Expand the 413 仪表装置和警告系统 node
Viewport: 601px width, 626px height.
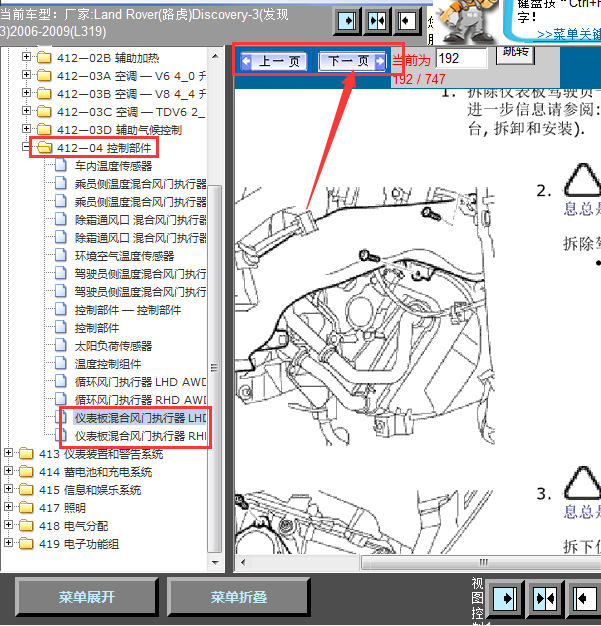point(9,454)
